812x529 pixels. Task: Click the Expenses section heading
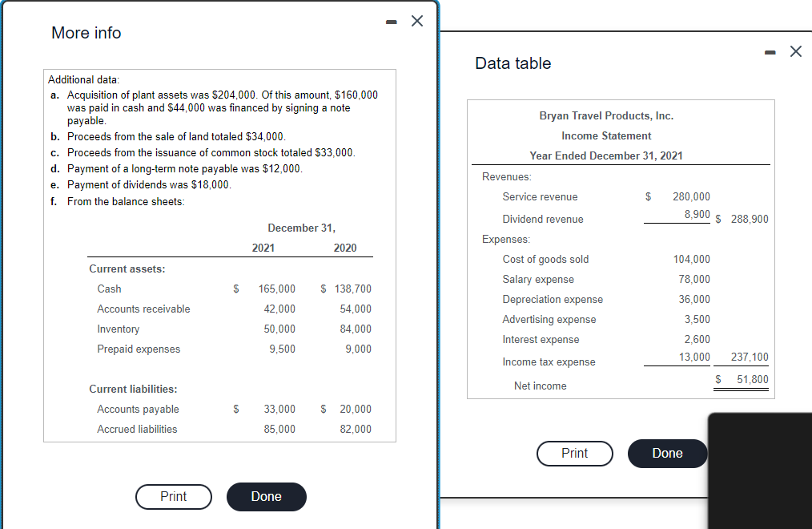coord(506,240)
